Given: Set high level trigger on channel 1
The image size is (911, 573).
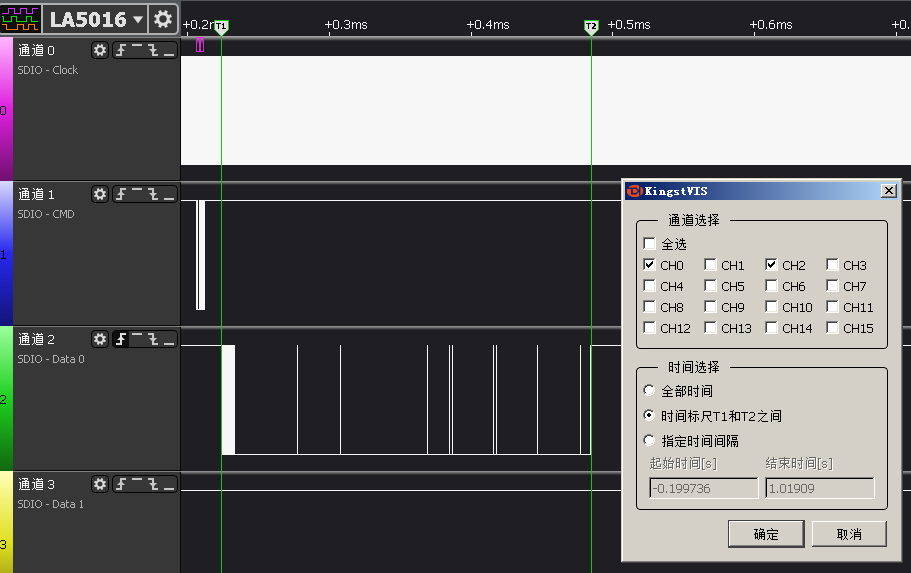Looking at the screenshot, I should [137, 194].
